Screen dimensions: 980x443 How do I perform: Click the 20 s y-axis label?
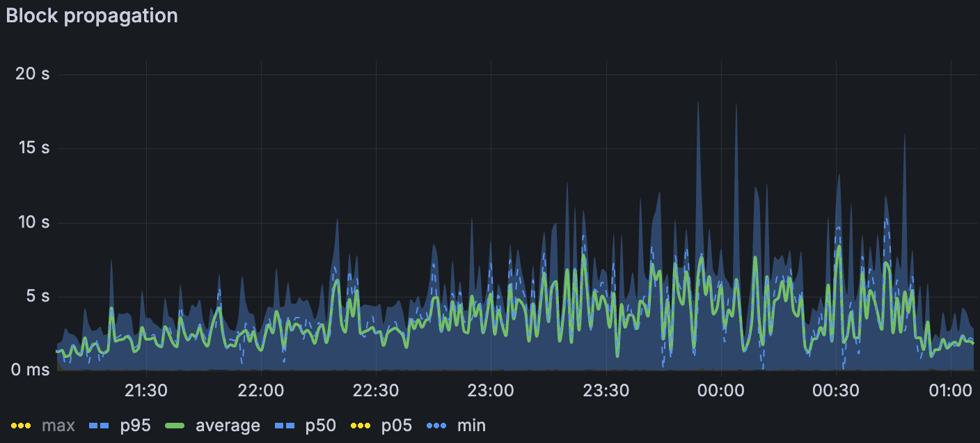(x=33, y=74)
